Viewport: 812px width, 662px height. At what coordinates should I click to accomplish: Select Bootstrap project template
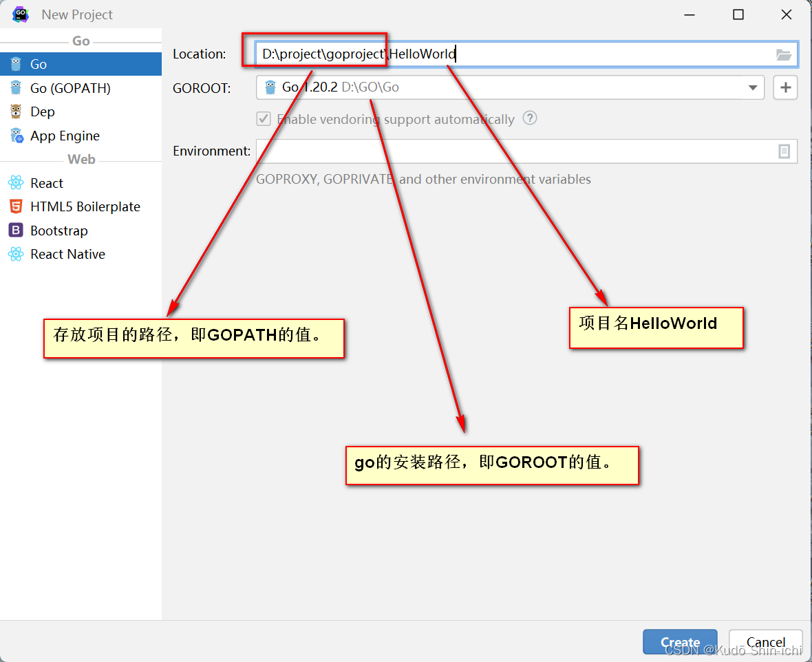pyautogui.click(x=81, y=231)
